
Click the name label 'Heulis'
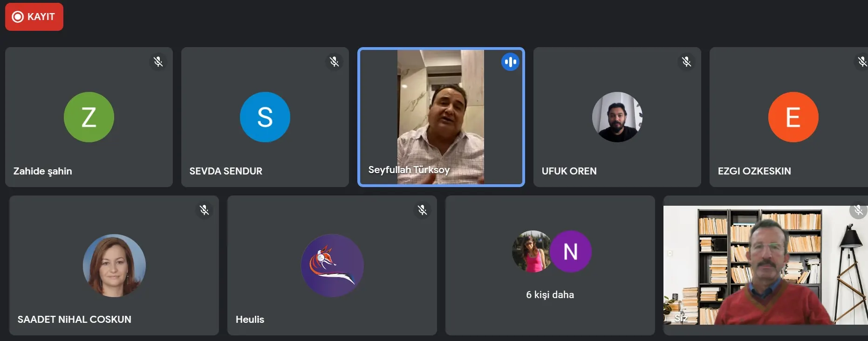pos(250,320)
